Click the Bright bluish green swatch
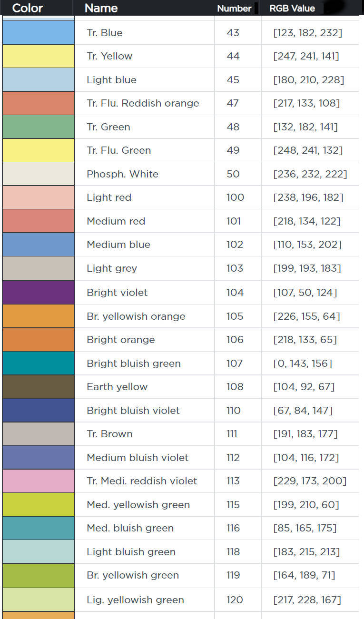 [39, 363]
